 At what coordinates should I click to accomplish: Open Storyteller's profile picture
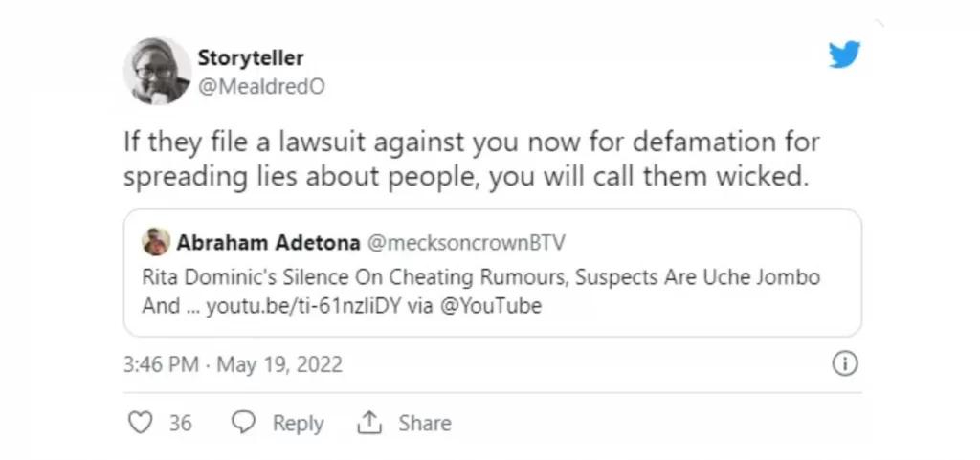pos(157,72)
